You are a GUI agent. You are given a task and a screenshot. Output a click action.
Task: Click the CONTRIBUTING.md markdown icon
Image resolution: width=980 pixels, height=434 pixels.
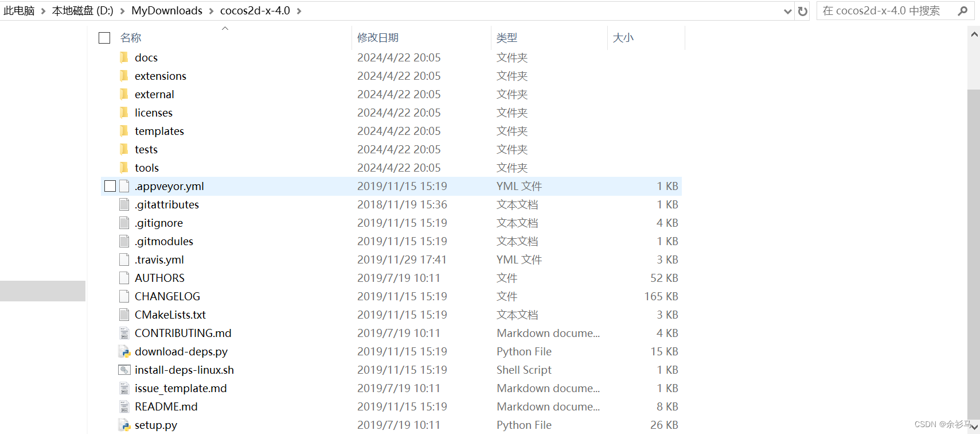tap(124, 333)
